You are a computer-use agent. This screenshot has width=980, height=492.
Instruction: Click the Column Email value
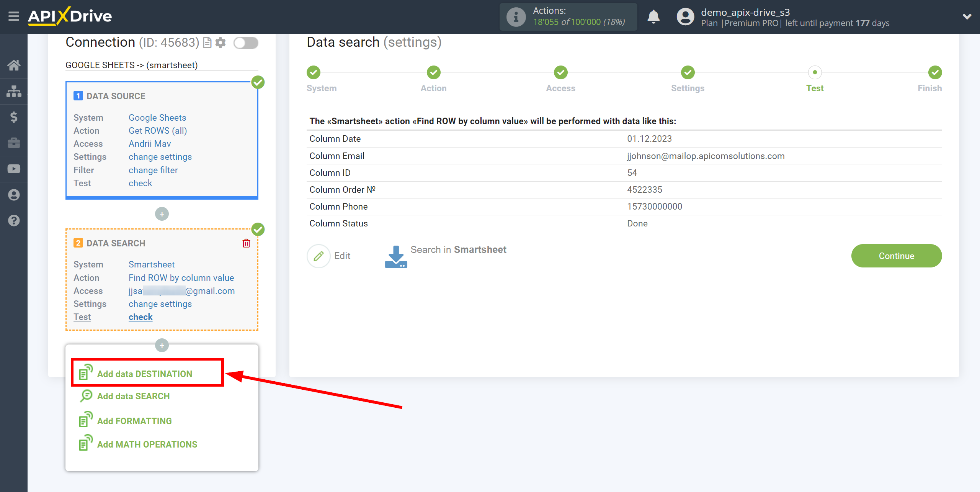pyautogui.click(x=706, y=156)
